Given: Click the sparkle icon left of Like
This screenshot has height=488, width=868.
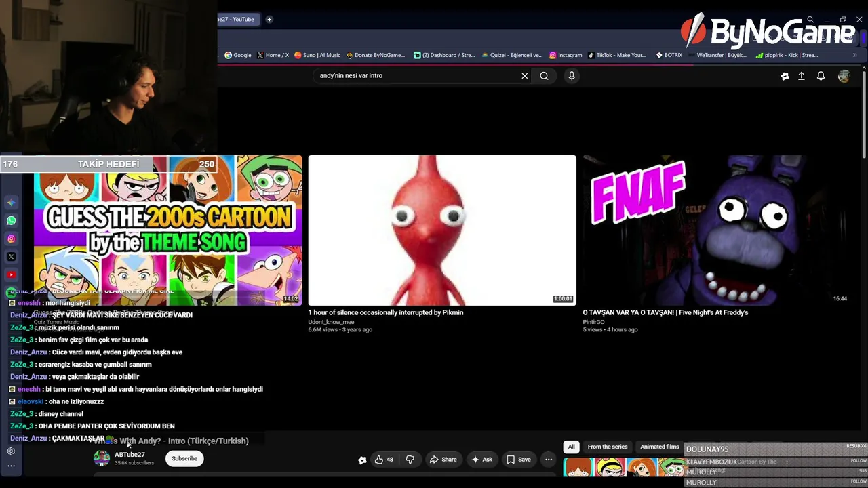Looking at the screenshot, I should (x=362, y=460).
